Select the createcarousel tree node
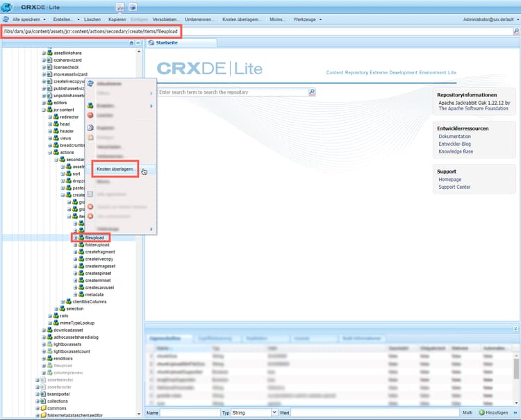Viewport: 521px width, 420px height. [x=99, y=287]
